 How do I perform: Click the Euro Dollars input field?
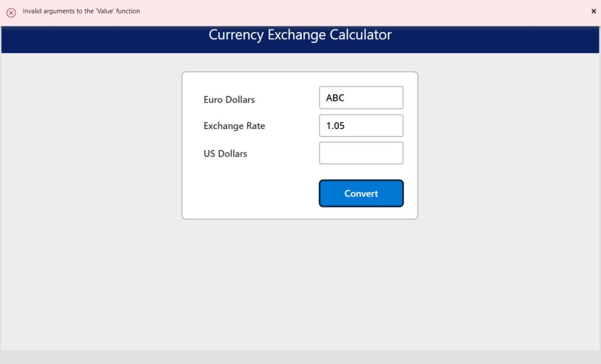[x=361, y=98]
